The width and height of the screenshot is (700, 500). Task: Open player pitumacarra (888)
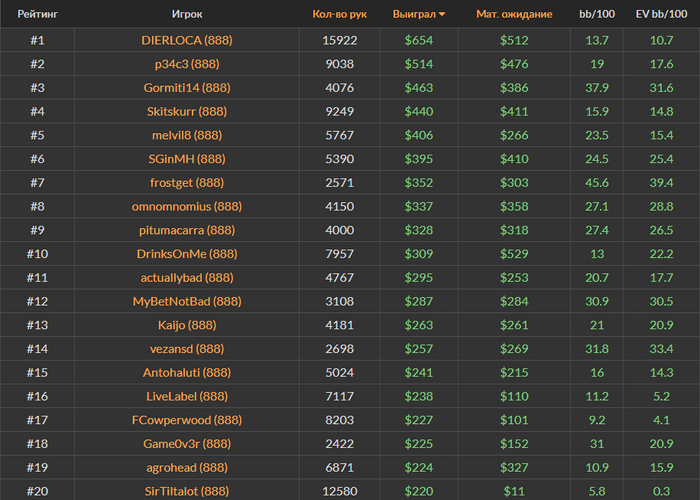(x=187, y=230)
